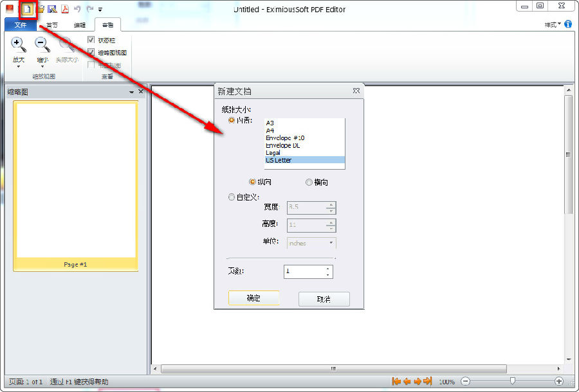This screenshot has height=392, width=579.
Task: Click the 页面 1 of 1 status text
Action: coord(26,382)
